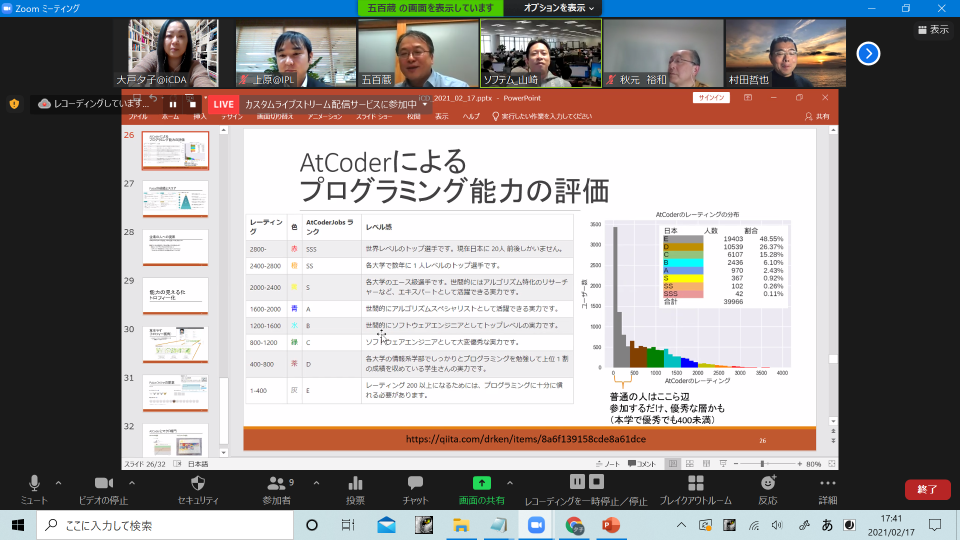Open PowerPoint ヘルプ ribbon tab
The width and height of the screenshot is (960, 540).
[471, 116]
